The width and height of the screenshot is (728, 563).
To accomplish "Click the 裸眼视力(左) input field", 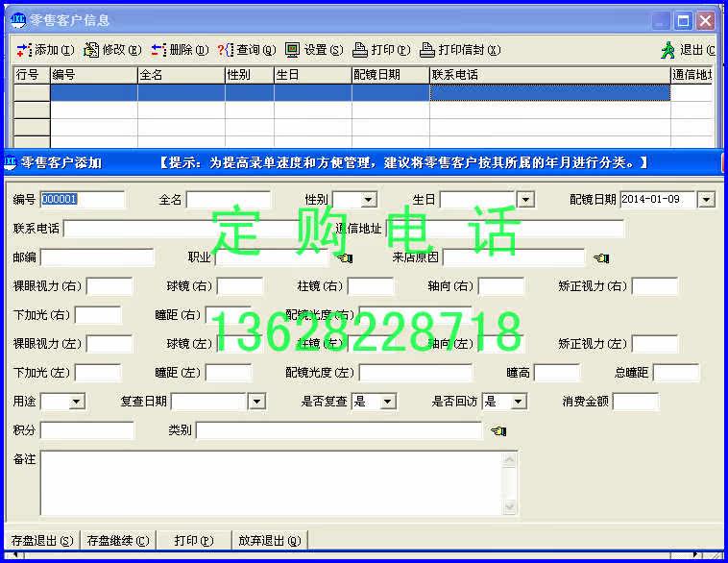I will (x=109, y=344).
